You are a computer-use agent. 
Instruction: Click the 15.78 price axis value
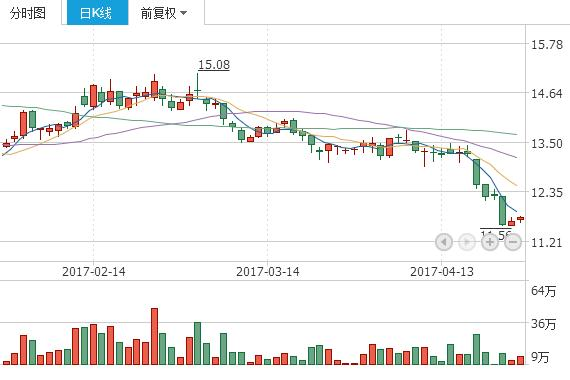click(547, 45)
